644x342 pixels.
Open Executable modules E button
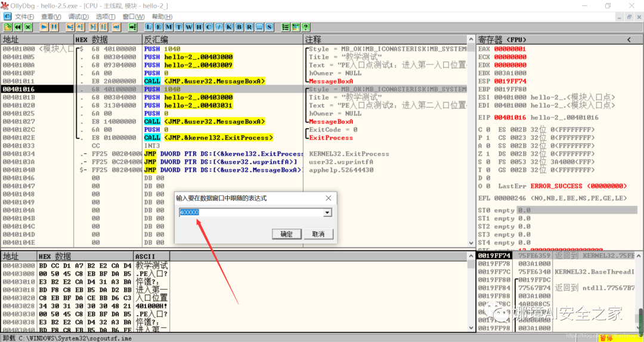click(159, 27)
